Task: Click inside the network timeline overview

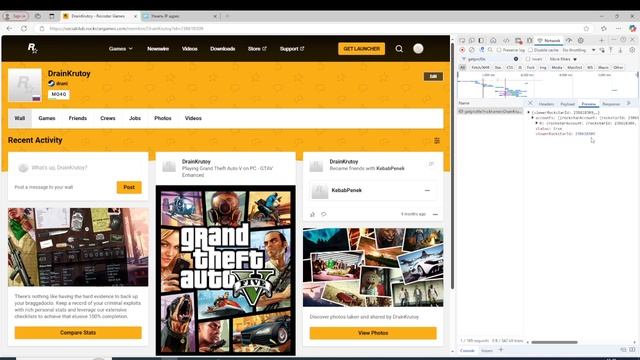Action: coord(547,85)
